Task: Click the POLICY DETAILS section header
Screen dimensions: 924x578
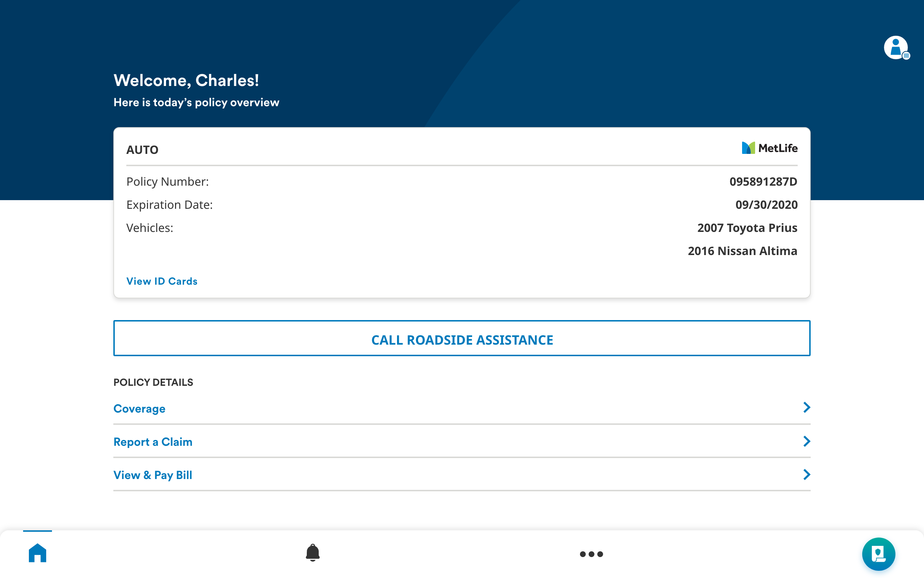Action: 153,382
